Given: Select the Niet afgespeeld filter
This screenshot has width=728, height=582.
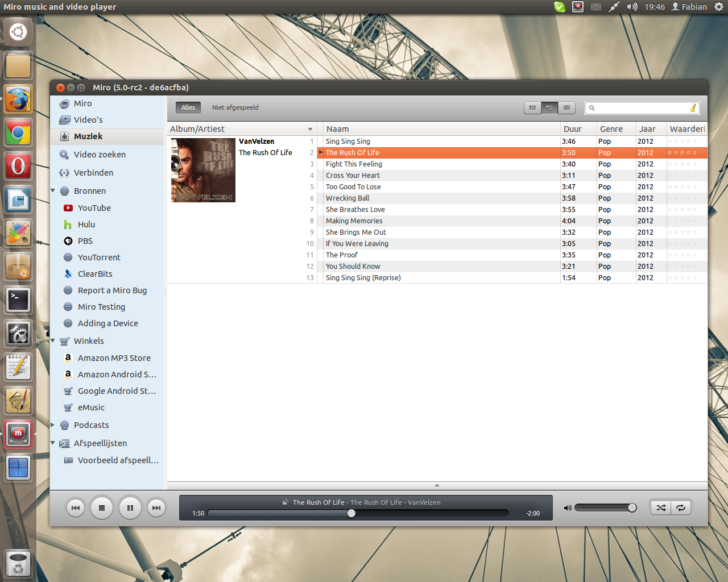Looking at the screenshot, I should coord(235,107).
